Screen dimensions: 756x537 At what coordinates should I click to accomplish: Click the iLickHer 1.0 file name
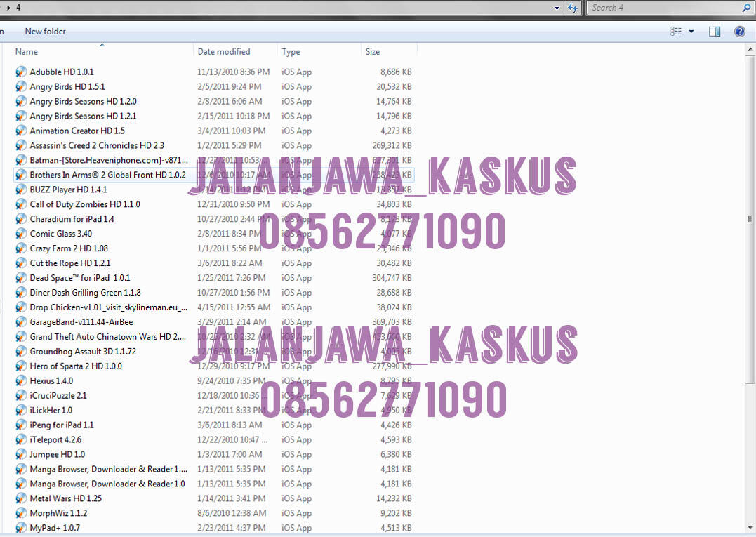[x=51, y=410]
